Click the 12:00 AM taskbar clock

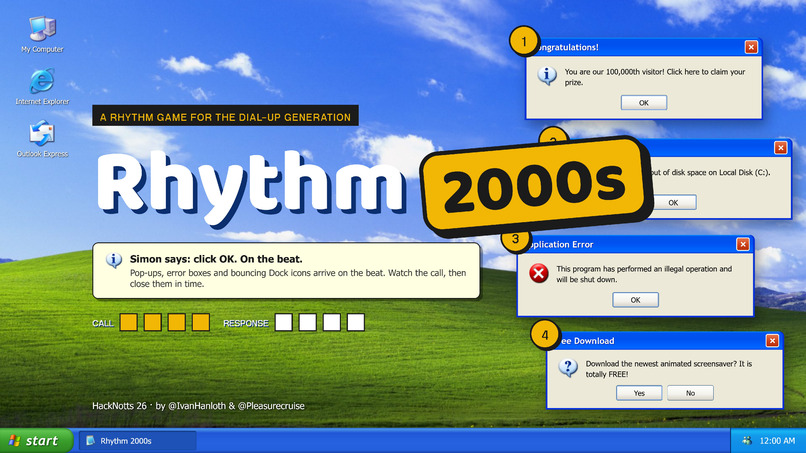777,441
